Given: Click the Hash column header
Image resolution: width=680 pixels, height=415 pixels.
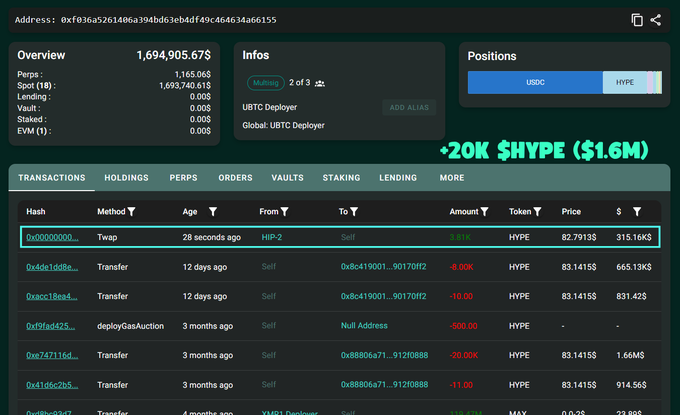Looking at the screenshot, I should (36, 212).
